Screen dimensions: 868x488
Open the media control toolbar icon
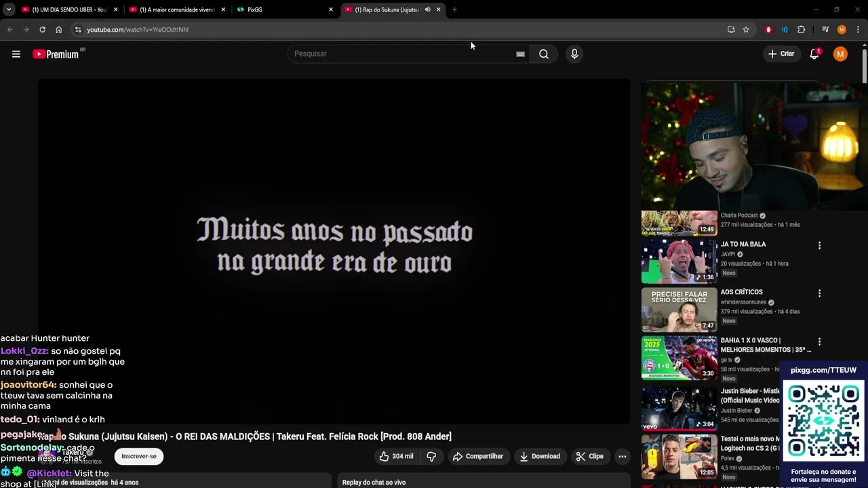point(825,30)
